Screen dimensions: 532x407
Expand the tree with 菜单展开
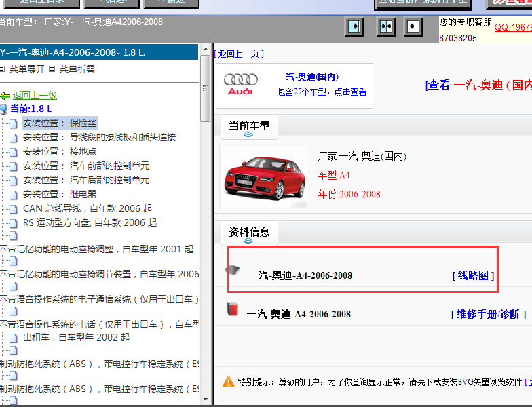(27, 69)
